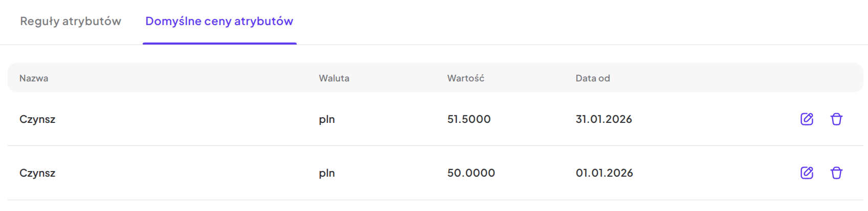Screen dimensions: 868x211
Task: Open the Domyślne ceny atrybutów tab
Action: [x=219, y=21]
